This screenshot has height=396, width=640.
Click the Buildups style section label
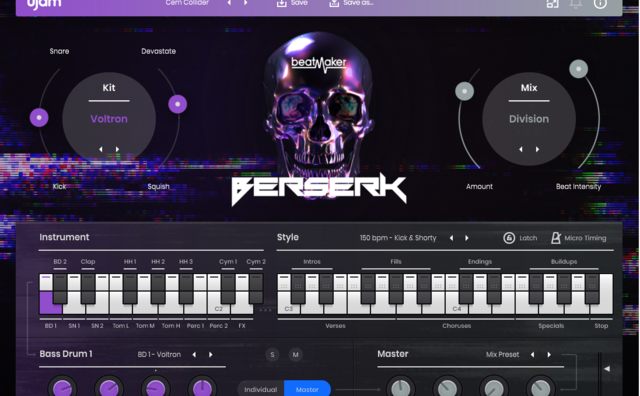point(564,261)
